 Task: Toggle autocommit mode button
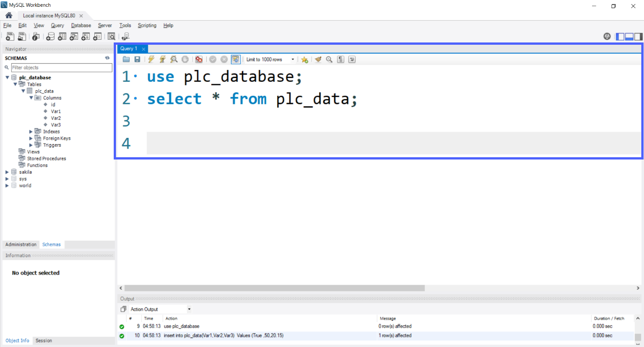coord(236,59)
